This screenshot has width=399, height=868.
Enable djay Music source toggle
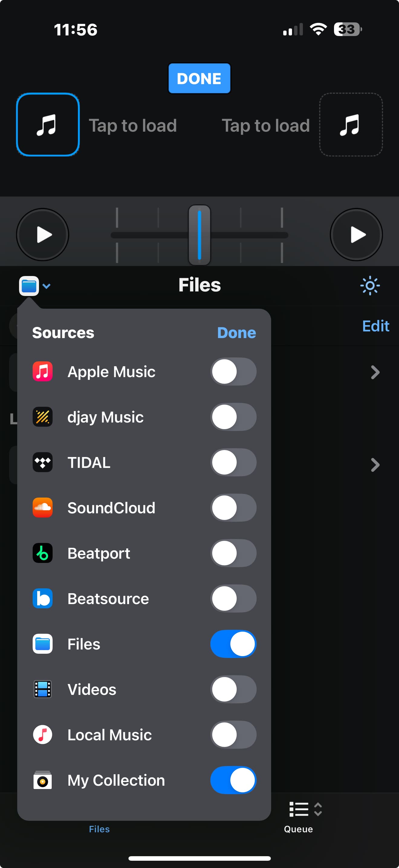233,417
